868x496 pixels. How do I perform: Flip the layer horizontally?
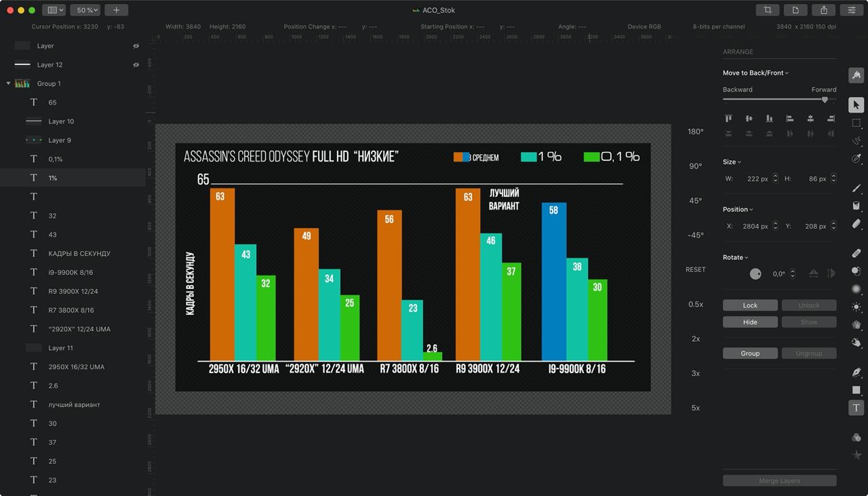[813, 273]
